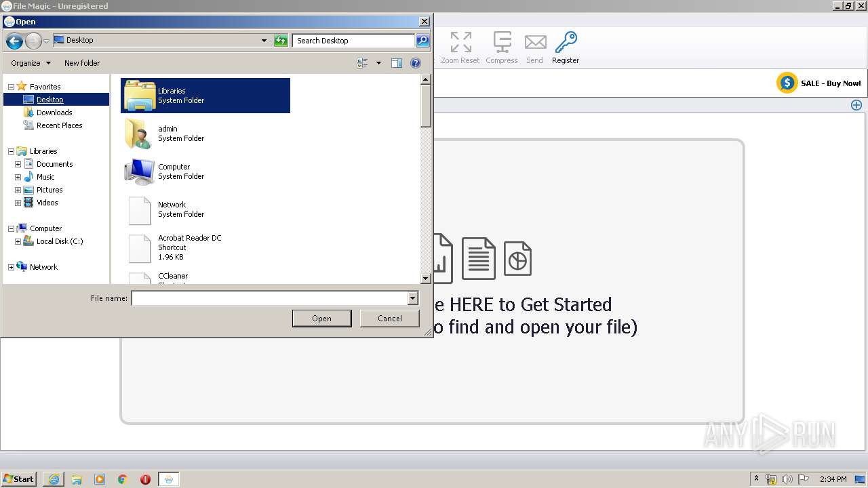Open the view options dropdown arrow
The width and height of the screenshot is (868, 488).
[x=378, y=63]
